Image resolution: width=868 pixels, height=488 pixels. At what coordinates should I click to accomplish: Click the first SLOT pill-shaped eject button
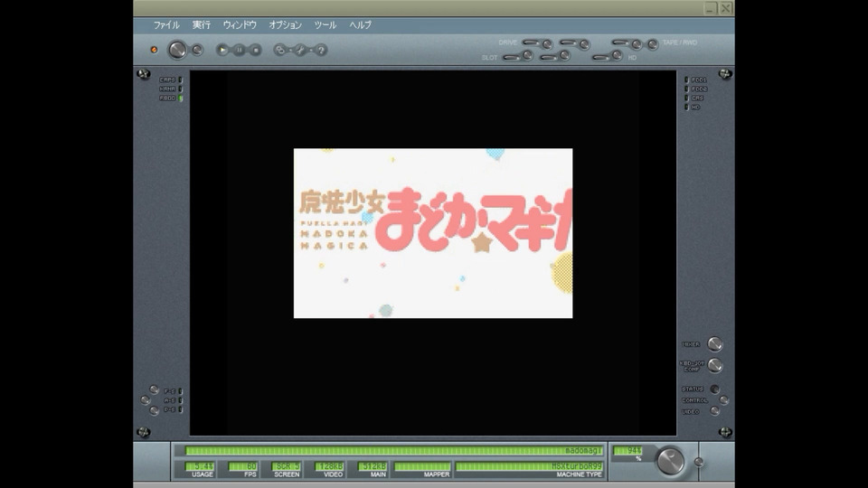pos(511,57)
